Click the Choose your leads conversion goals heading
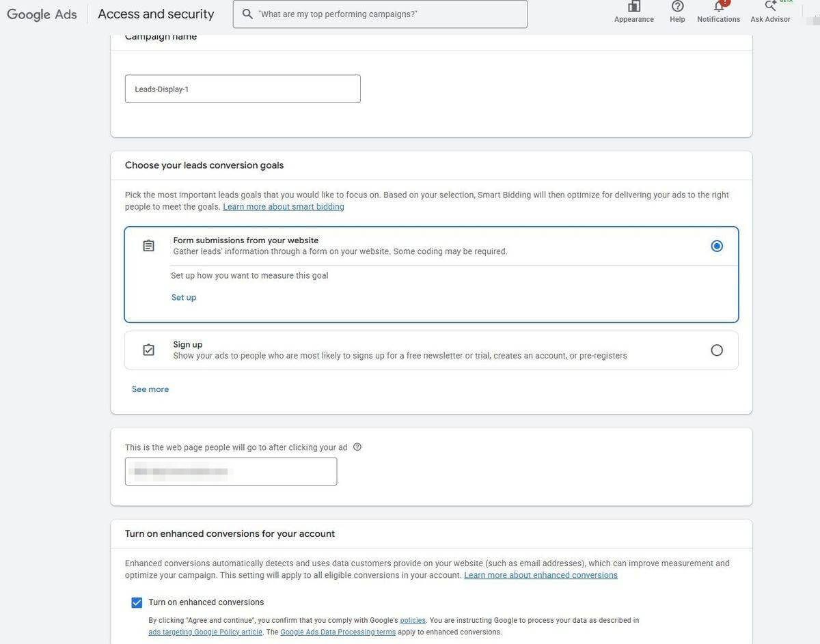Screen dimensions: 820x644 204,165
